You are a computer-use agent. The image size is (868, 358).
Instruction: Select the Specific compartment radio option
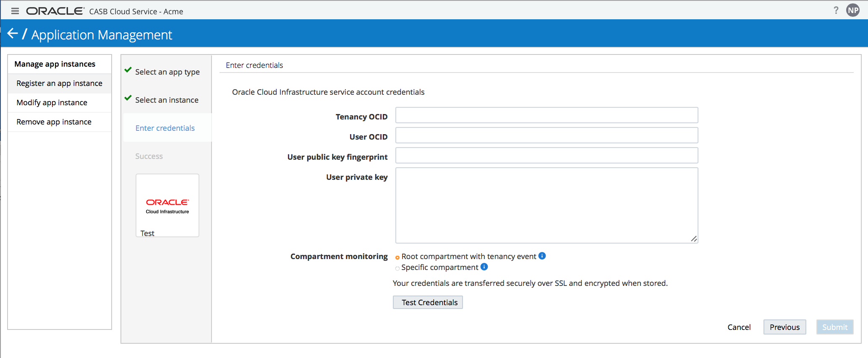tap(397, 268)
